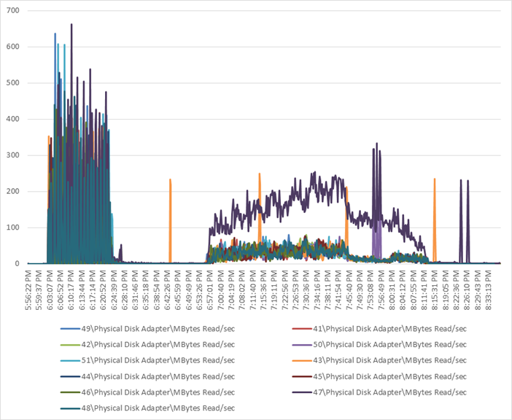This screenshot has width=512, height=420.
Task: Click the y-axis label 400
Action: (12, 119)
